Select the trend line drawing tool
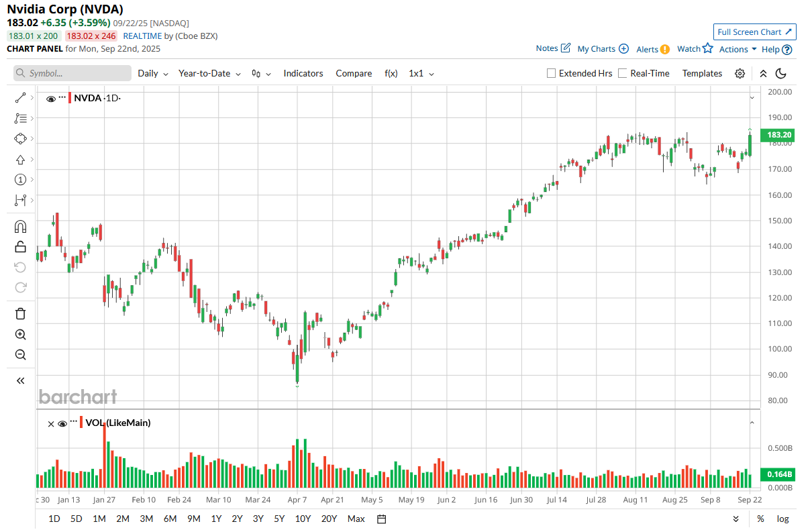812x532 pixels. 20,98
